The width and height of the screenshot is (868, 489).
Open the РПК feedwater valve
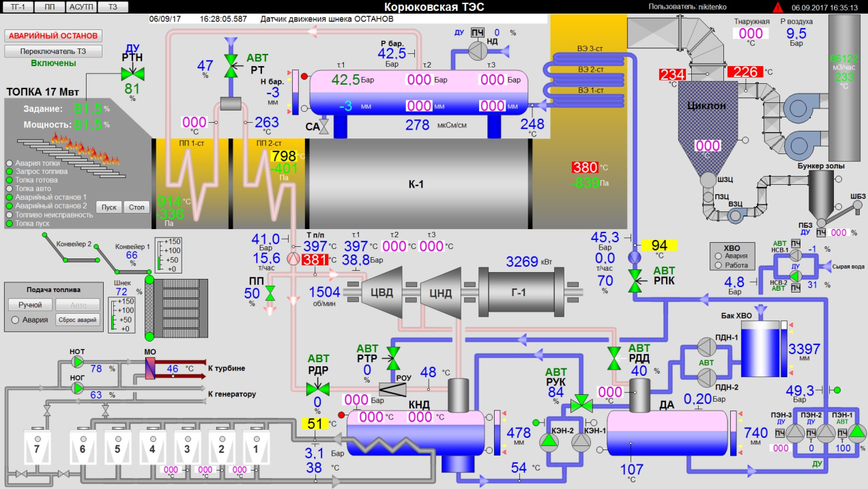coord(635,280)
